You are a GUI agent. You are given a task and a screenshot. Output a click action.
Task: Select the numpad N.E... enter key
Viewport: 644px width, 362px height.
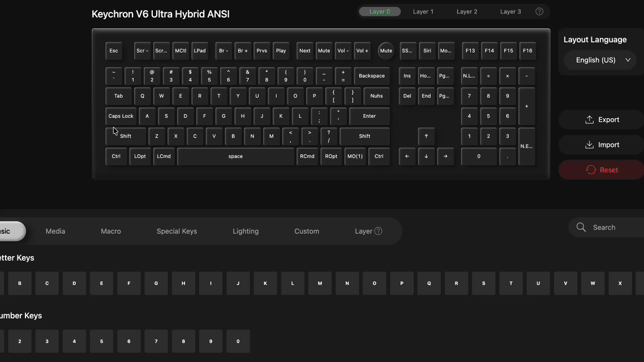(x=526, y=146)
